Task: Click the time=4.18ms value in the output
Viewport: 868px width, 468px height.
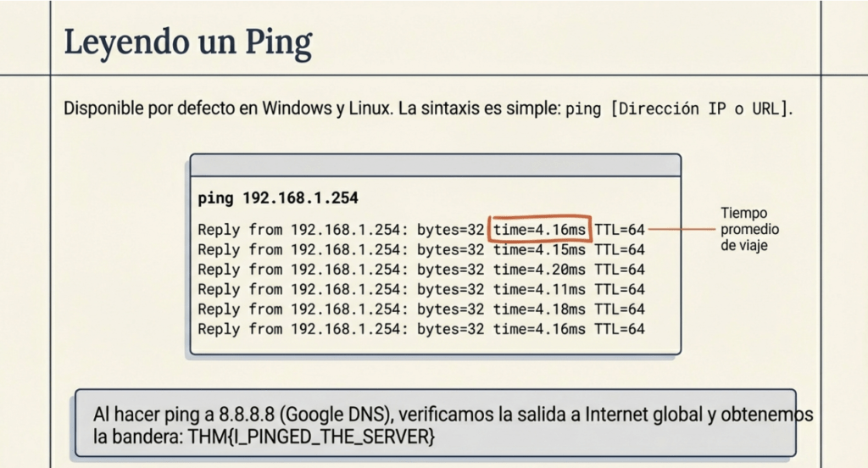Action: point(538,309)
